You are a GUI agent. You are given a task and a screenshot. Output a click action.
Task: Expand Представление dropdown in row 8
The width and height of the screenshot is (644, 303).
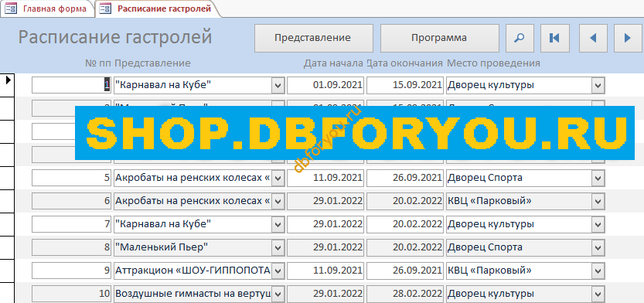[x=278, y=247]
